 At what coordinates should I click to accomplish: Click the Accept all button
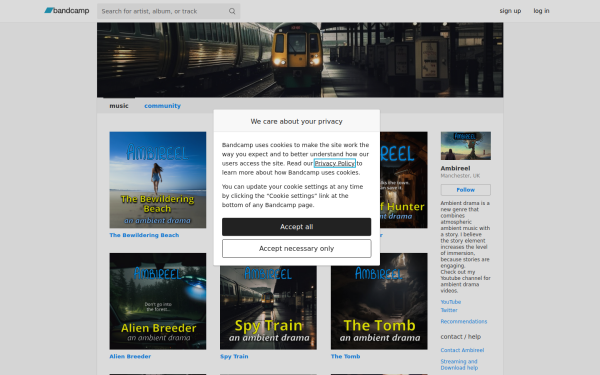click(x=297, y=227)
